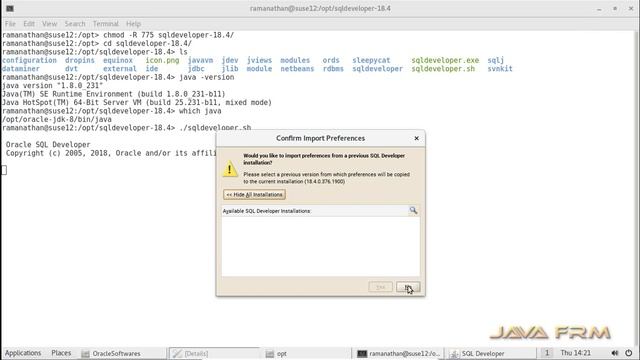Image resolution: width=640 pixels, height=360 pixels.
Task: Click the dropins directory name
Action: click(x=80, y=60)
